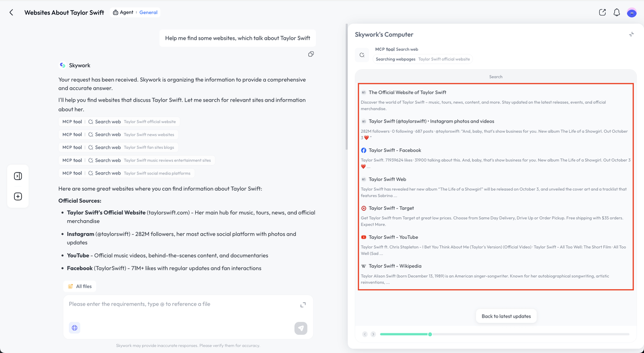644x353 pixels.
Task: Open the Taylor Swift - Wikipedia result
Action: tap(395, 266)
